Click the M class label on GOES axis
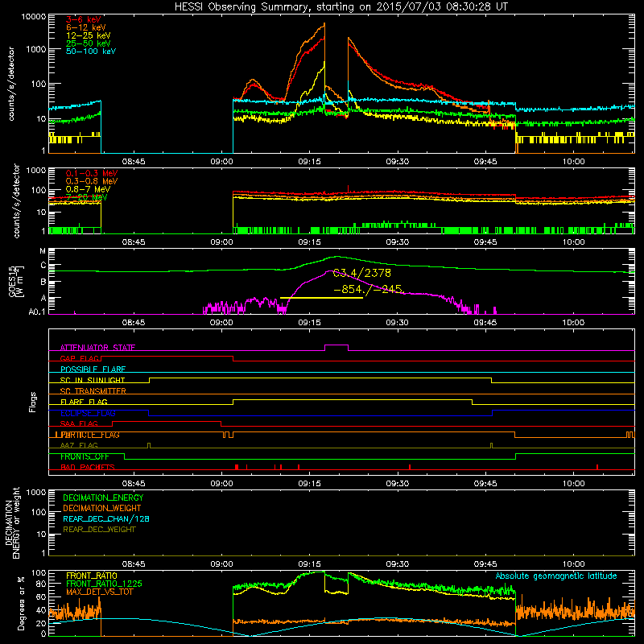The image size is (644, 644). tap(43, 251)
